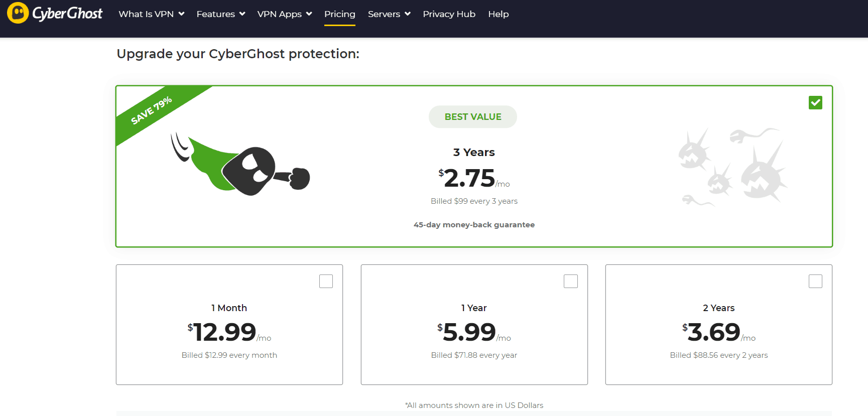Click the 1 Year plan title
868x416 pixels.
(x=474, y=308)
